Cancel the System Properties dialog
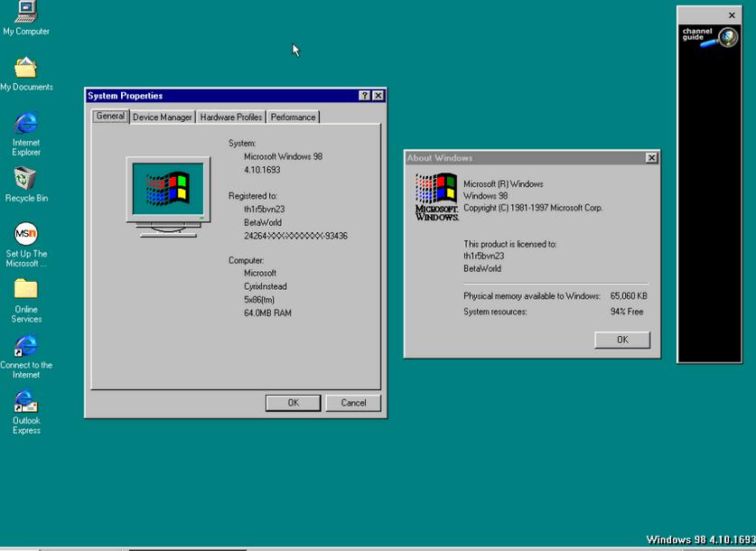756x551 pixels. [x=352, y=403]
